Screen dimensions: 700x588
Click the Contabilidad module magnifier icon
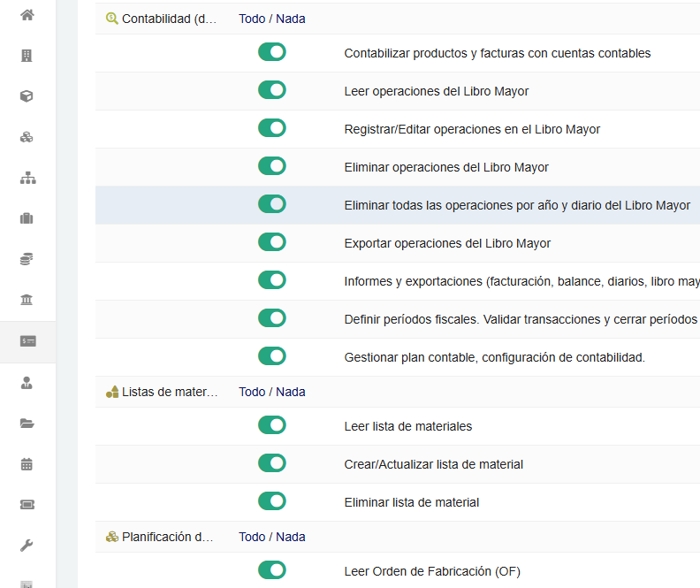pyautogui.click(x=111, y=19)
